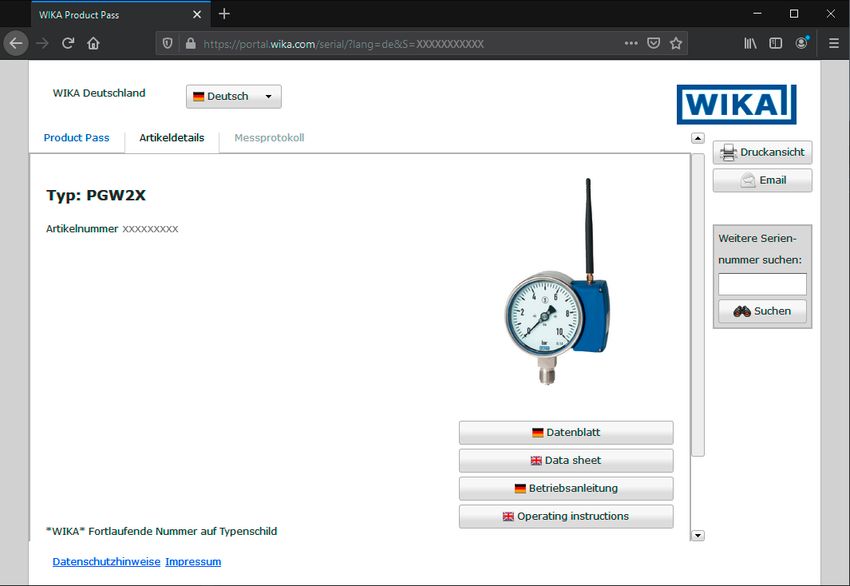Click the Firefox reload page icon
This screenshot has height=586, width=850.
pos(68,43)
